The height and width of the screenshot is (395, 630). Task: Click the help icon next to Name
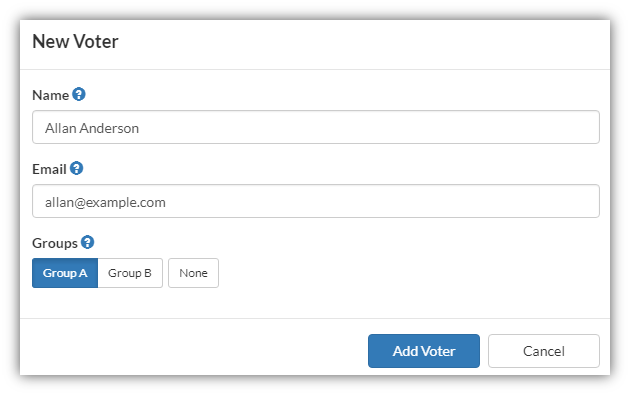pos(79,94)
